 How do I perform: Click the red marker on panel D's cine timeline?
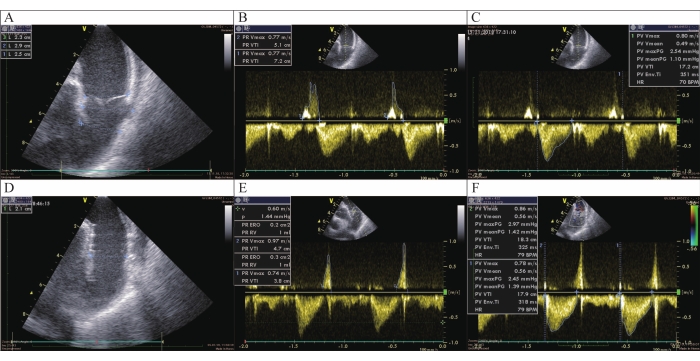pyautogui.click(x=96, y=341)
